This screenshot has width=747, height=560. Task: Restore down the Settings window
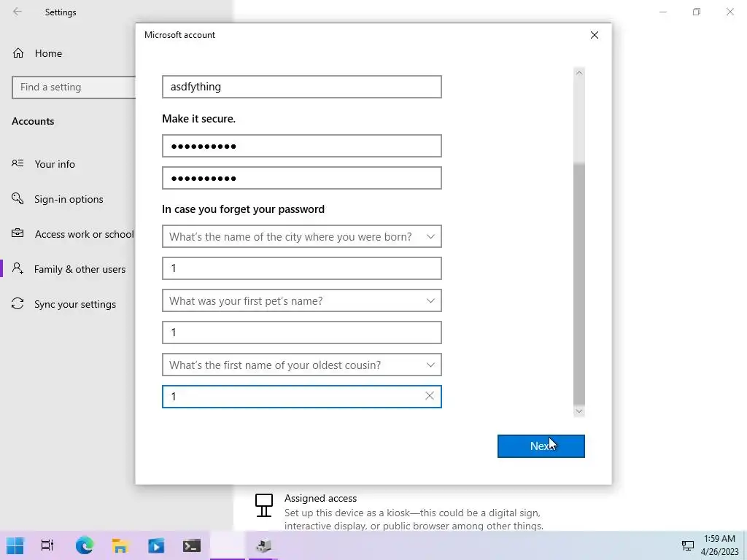point(697,12)
